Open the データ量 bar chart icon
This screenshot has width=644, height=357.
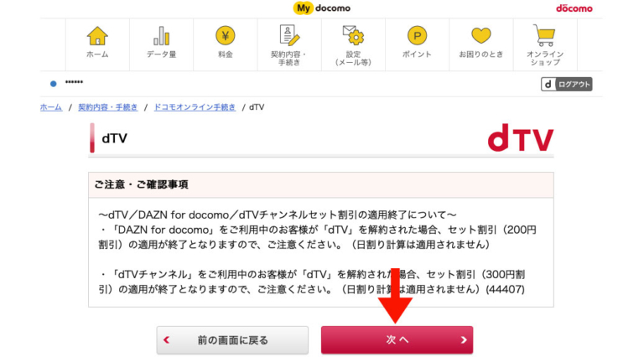[x=161, y=36]
